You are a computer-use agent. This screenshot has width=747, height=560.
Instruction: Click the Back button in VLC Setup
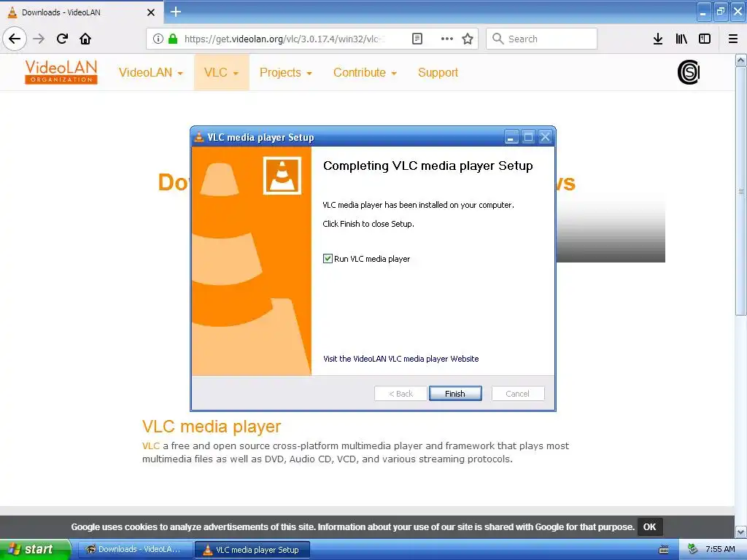click(400, 393)
